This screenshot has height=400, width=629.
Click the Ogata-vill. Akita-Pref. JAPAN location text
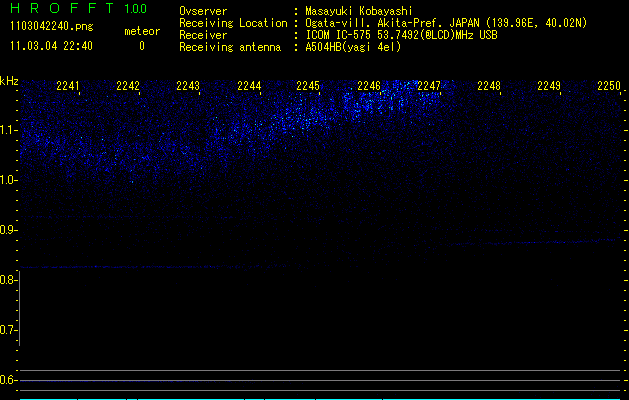pyautogui.click(x=446, y=23)
